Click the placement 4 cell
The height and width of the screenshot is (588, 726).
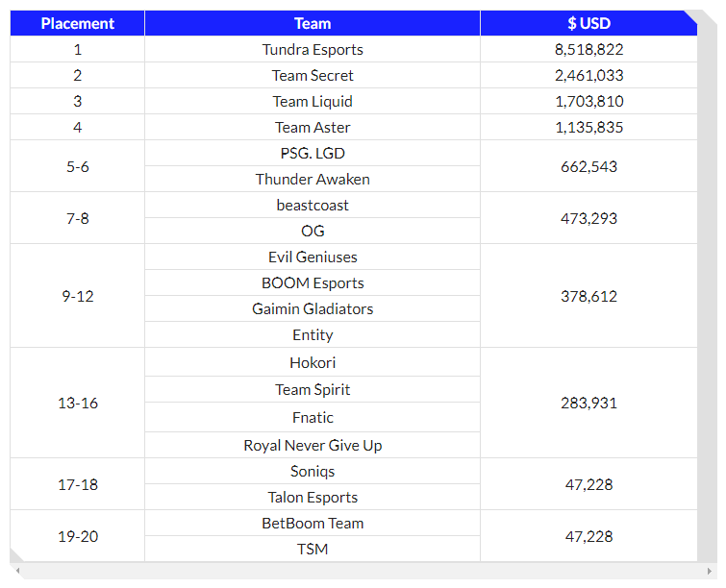(x=77, y=127)
